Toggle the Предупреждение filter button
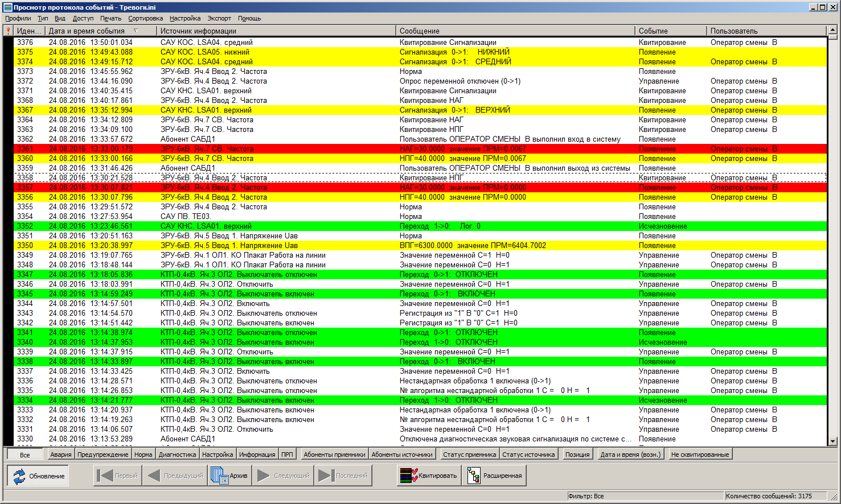The width and height of the screenshot is (841, 504). (x=103, y=455)
